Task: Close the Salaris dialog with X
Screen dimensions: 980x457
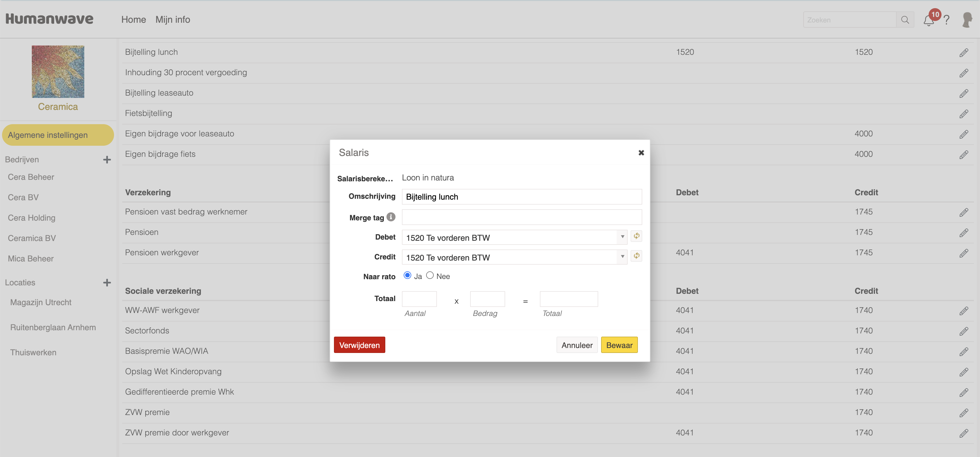Action: pos(641,152)
